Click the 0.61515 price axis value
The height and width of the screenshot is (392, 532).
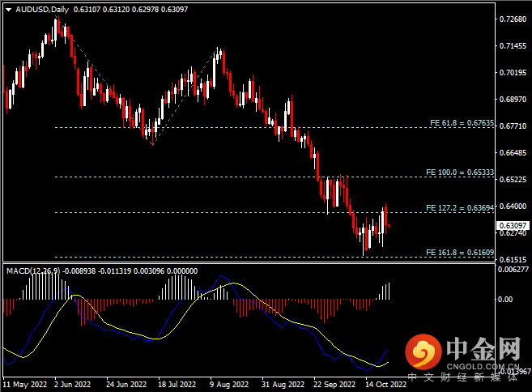click(513, 260)
